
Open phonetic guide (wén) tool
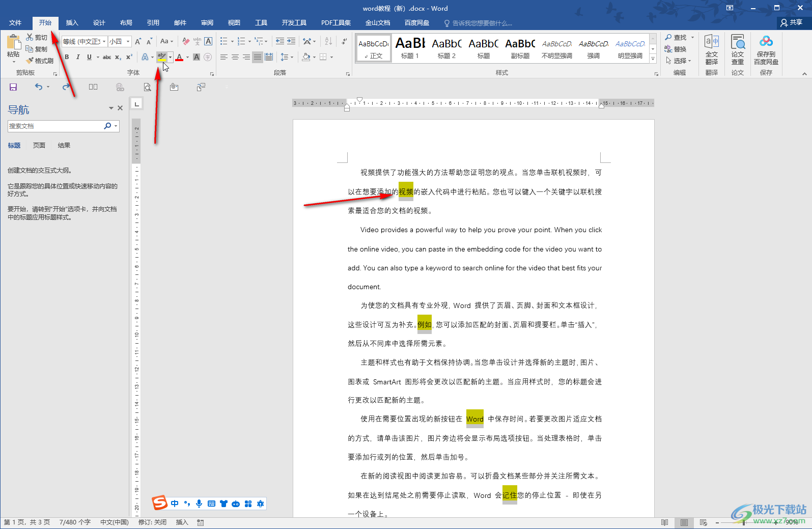coord(197,41)
